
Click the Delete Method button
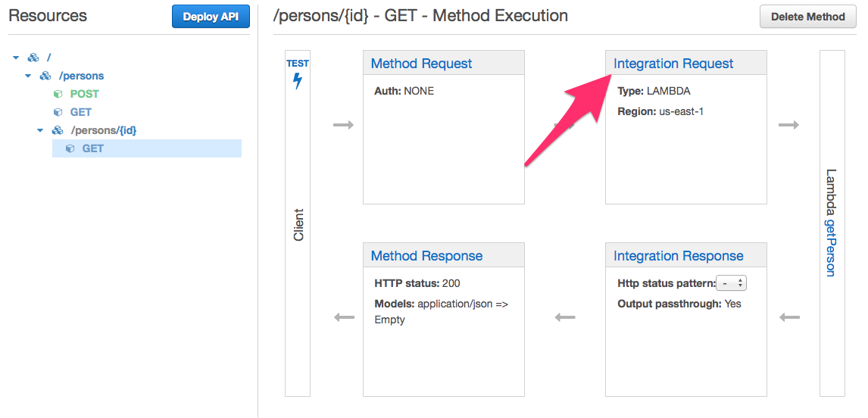(807, 17)
